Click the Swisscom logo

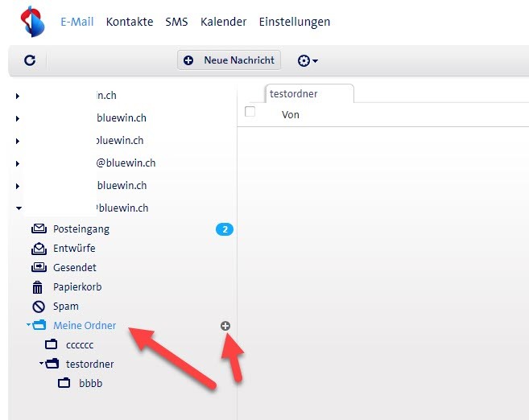(32, 22)
